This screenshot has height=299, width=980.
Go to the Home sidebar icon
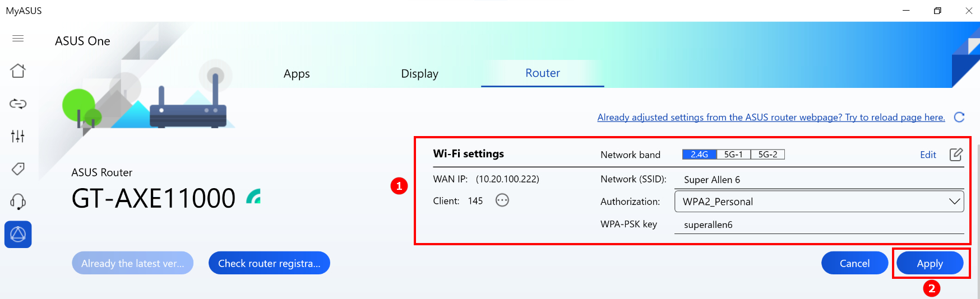[x=18, y=71]
